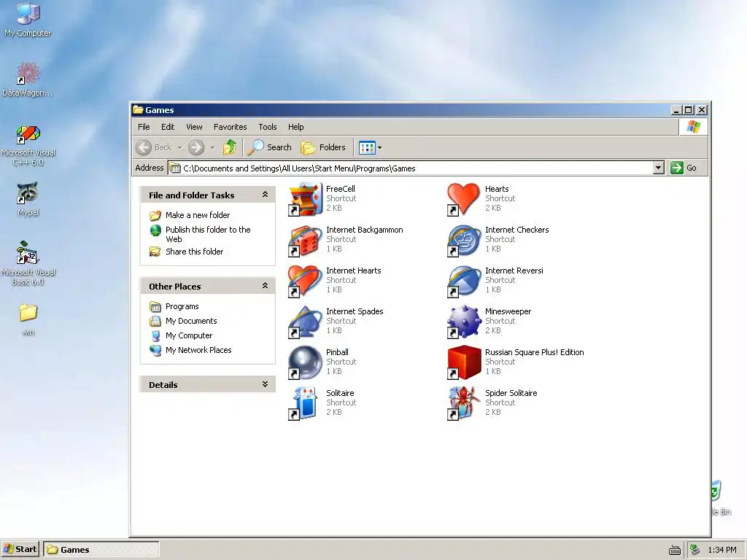This screenshot has width=747, height=560.
Task: Click the keyboard icon in system tray
Action: (675, 551)
